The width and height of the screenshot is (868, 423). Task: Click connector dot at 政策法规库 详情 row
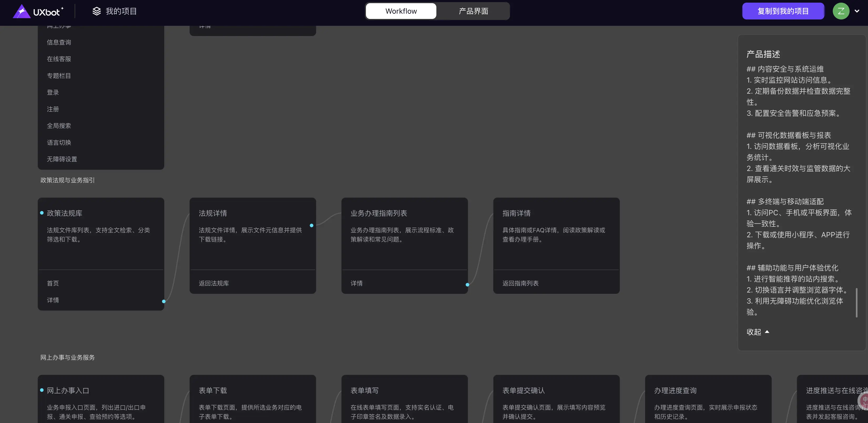pos(164,301)
